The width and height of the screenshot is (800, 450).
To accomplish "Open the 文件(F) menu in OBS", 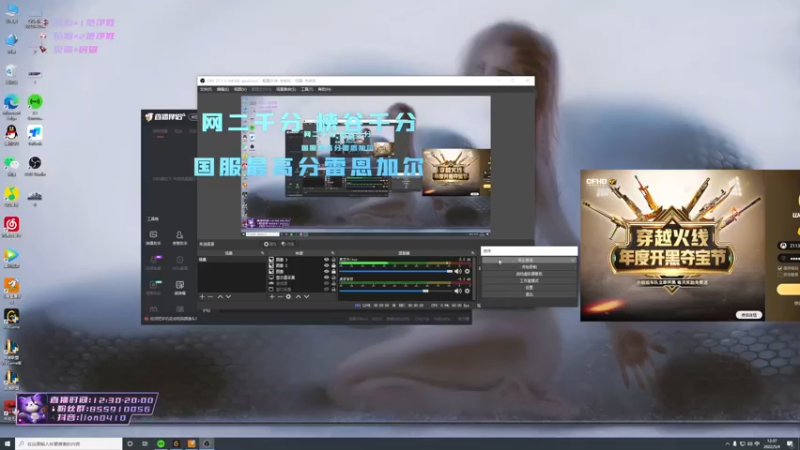I will coord(206,89).
